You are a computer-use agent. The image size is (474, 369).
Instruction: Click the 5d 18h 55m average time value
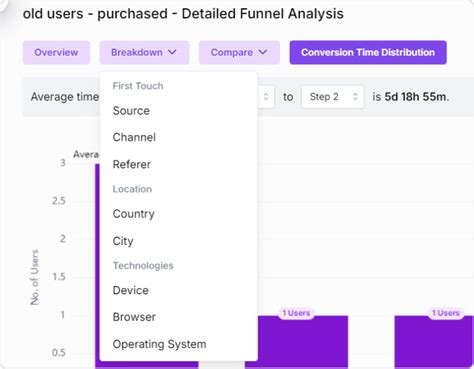pos(415,97)
